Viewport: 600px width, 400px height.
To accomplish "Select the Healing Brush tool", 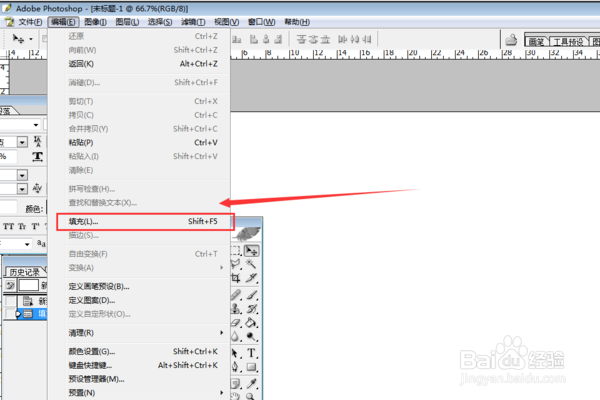I will pyautogui.click(x=236, y=295).
